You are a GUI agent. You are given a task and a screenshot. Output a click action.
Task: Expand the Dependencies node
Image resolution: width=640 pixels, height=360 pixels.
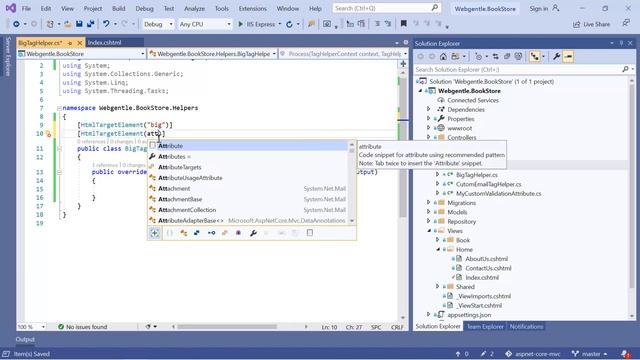[429, 109]
